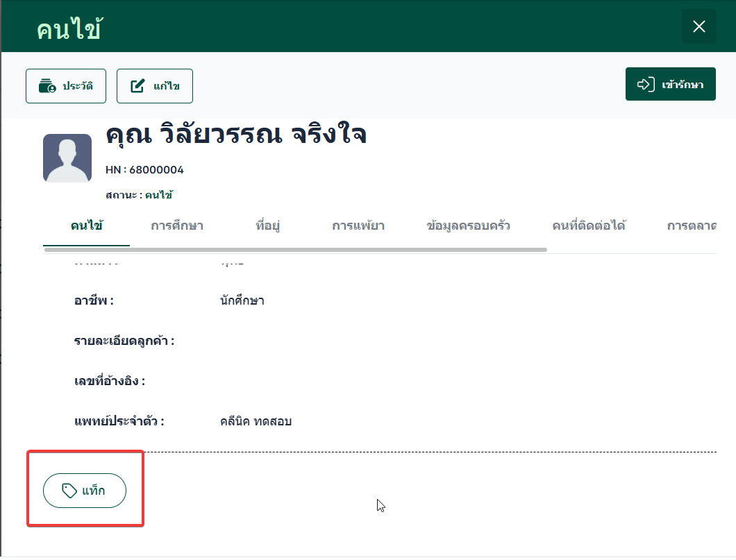Click the แก้ไข edit button
This screenshot has height=560, width=736.
click(154, 86)
